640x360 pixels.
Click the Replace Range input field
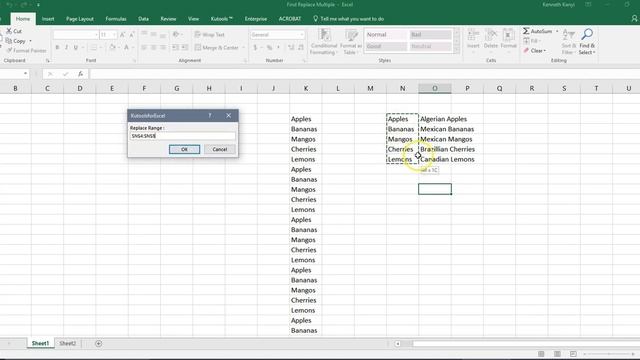(x=182, y=136)
